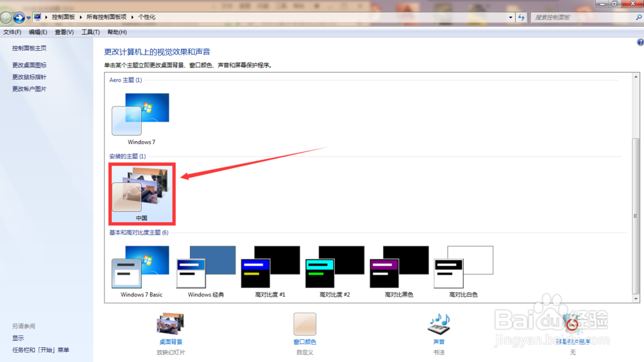Open 更改帐户图片 link
This screenshot has width=644, height=362.
29,89
